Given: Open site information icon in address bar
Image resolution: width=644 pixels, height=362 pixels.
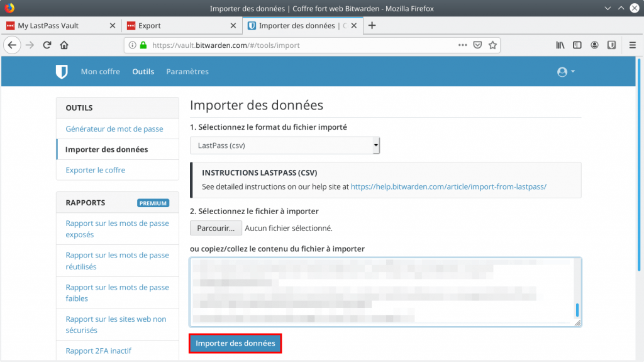Looking at the screenshot, I should tap(132, 45).
